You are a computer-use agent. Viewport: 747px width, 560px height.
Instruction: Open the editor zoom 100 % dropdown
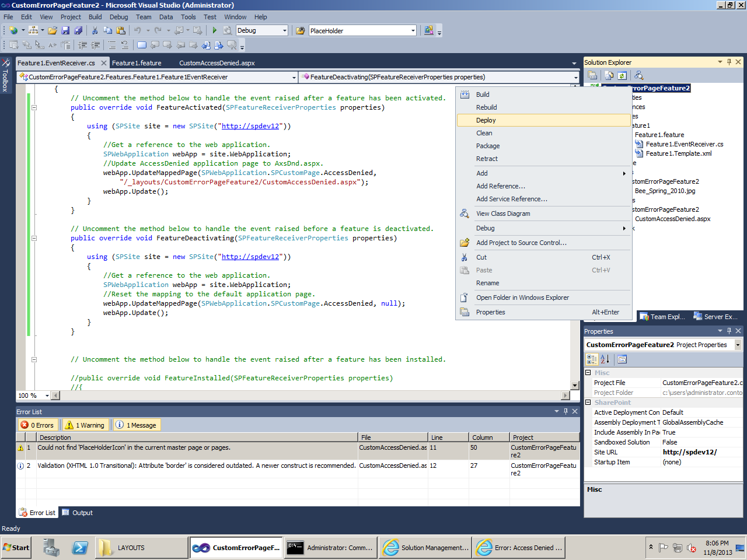click(47, 395)
